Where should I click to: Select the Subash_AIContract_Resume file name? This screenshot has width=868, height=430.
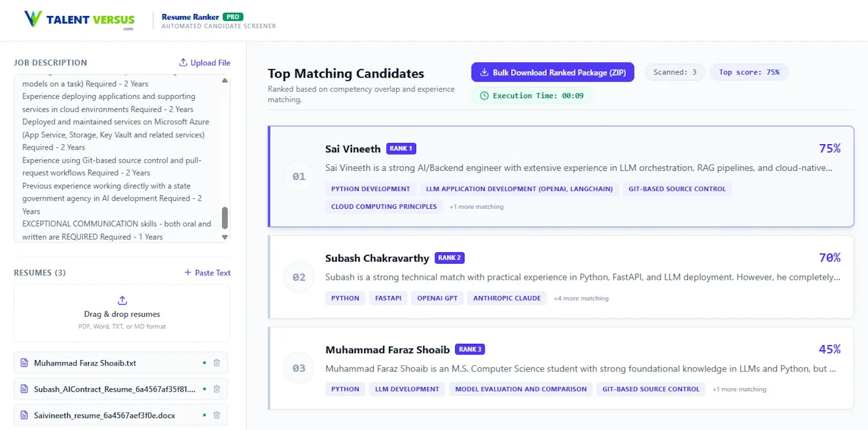pos(114,389)
